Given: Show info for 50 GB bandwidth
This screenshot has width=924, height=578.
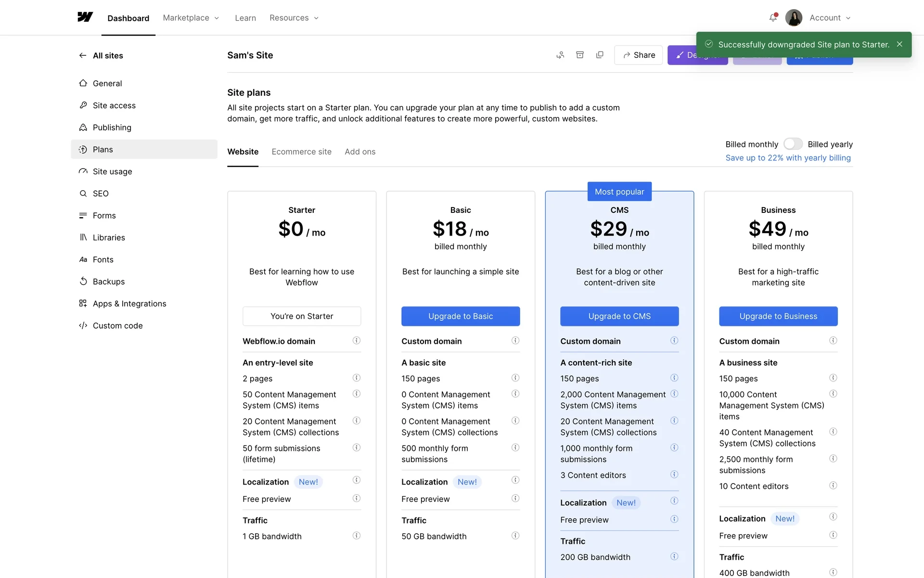Looking at the screenshot, I should [515, 536].
